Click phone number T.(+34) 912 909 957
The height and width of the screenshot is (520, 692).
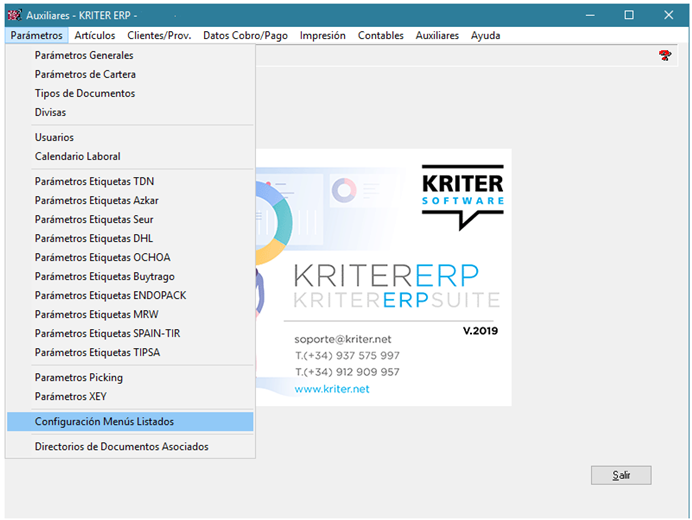point(347,372)
